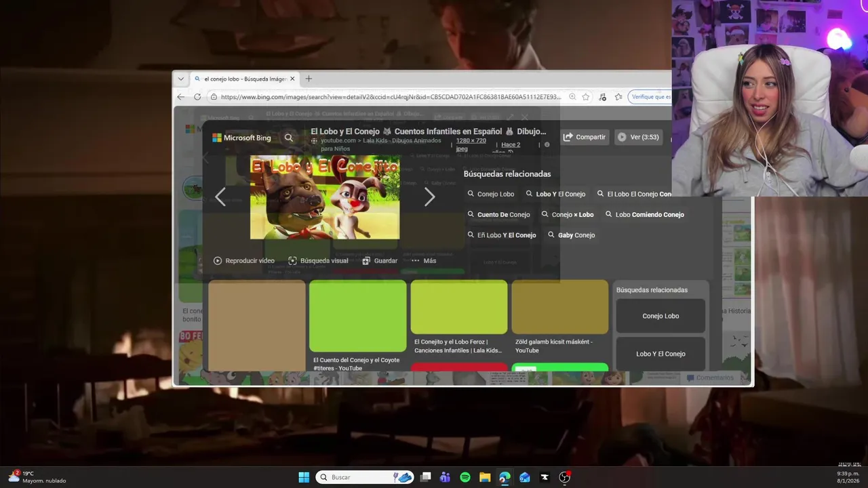
Task: Show the next image with right arrow
Action: [429, 197]
